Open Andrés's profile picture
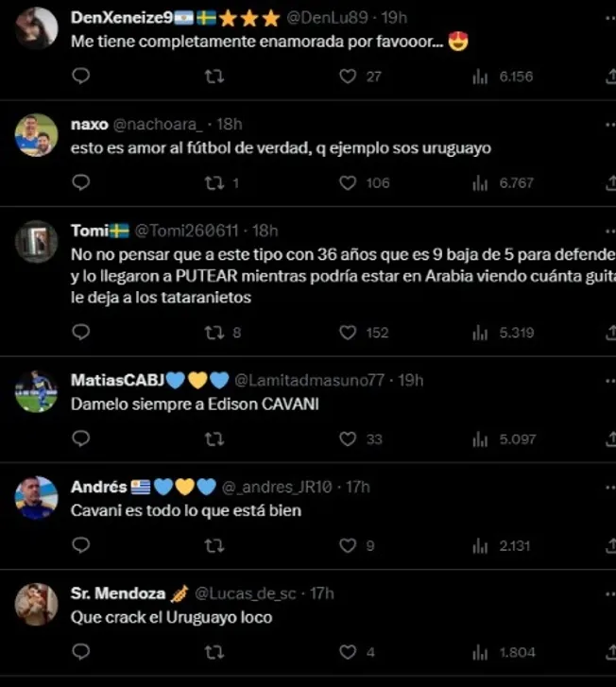The image size is (616, 687). [x=36, y=498]
